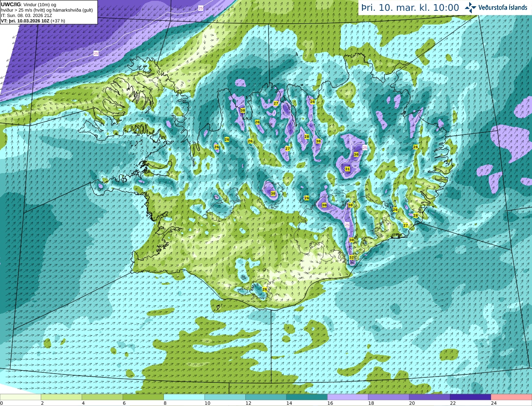Pick the scale swatch between 4 and 6
The width and height of the screenshot is (532, 406).
pos(103,397)
